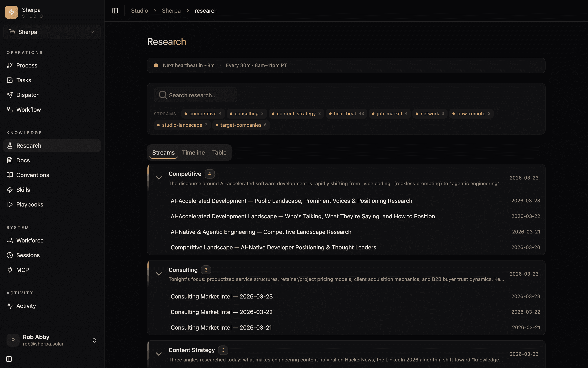588x368 pixels.
Task: Toggle the pnw-remote stream filter
Action: pyautogui.click(x=471, y=114)
